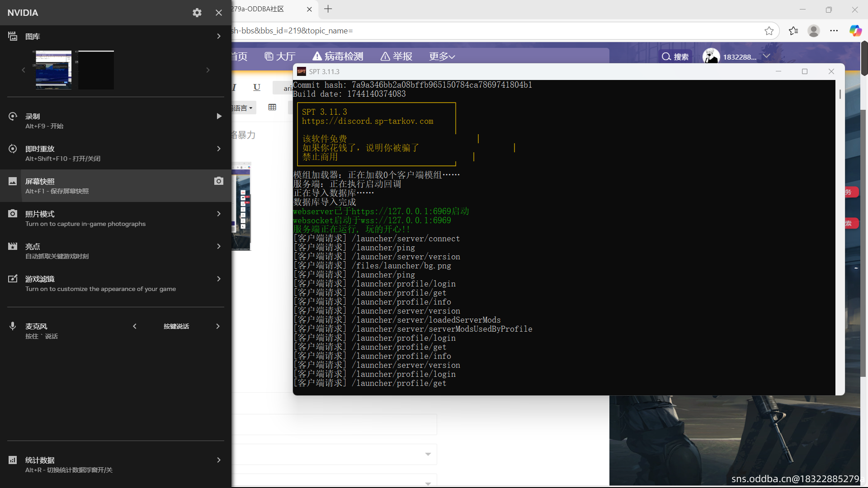Go to next gallery thumbnails

pos(208,70)
